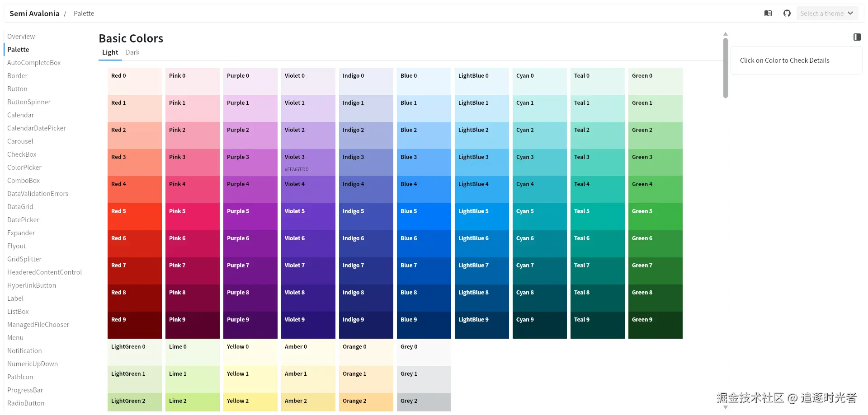The image size is (868, 415).
Task: Pick the Yellow 2 color
Action: pyautogui.click(x=250, y=402)
